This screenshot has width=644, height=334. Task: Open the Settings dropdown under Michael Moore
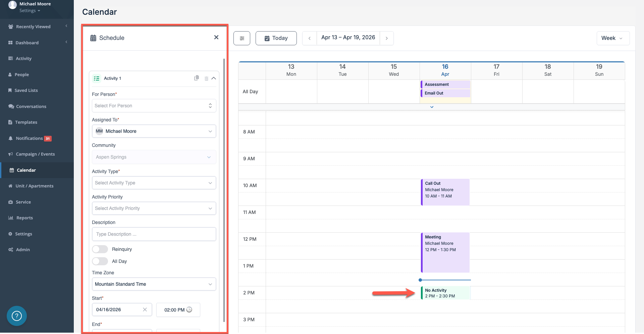pyautogui.click(x=30, y=11)
